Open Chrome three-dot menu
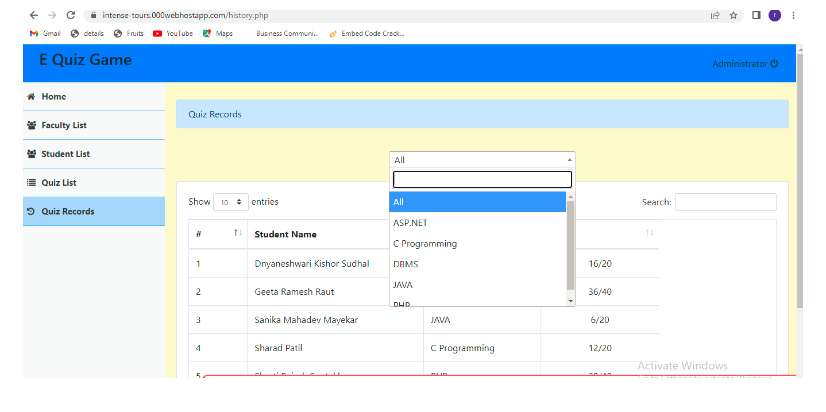This screenshot has width=826, height=412. click(x=793, y=15)
